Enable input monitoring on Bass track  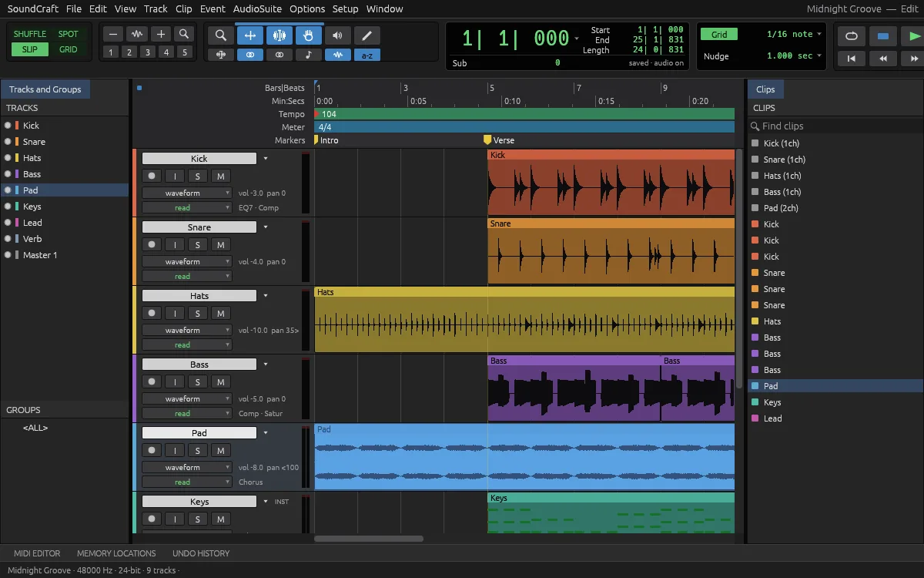(175, 381)
